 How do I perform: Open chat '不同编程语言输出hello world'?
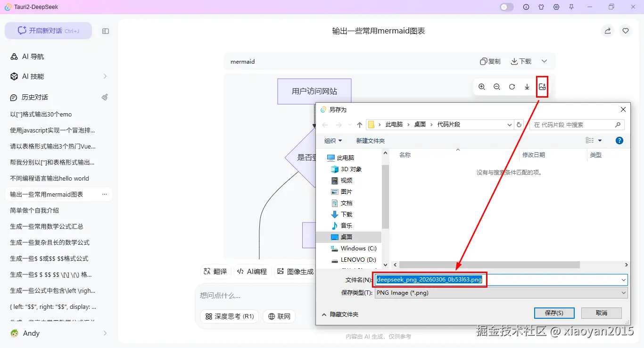click(58, 178)
